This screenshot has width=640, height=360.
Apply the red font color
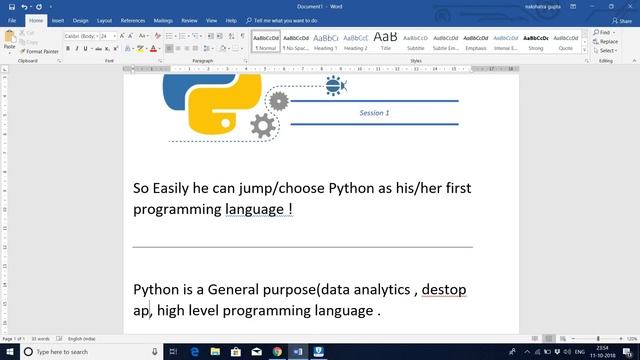(153, 49)
